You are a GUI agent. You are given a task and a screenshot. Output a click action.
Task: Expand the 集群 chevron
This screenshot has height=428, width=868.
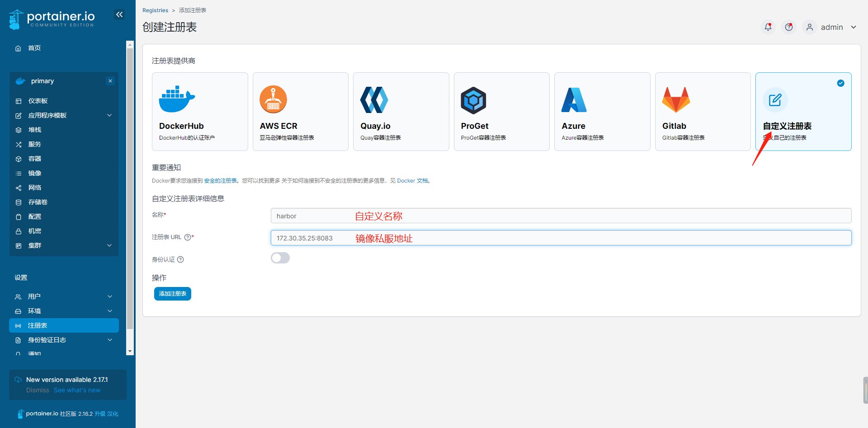(x=109, y=245)
